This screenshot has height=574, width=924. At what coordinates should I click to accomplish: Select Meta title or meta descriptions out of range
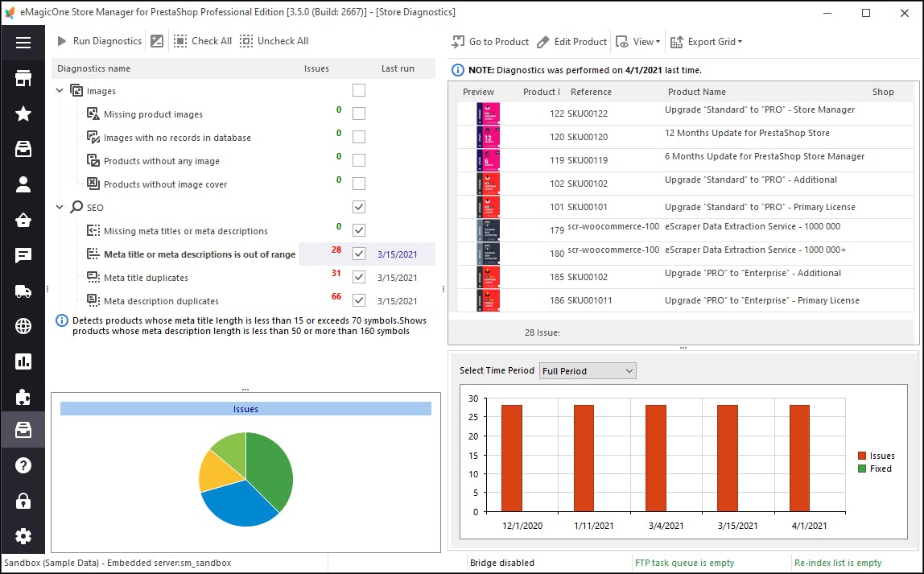(200, 254)
